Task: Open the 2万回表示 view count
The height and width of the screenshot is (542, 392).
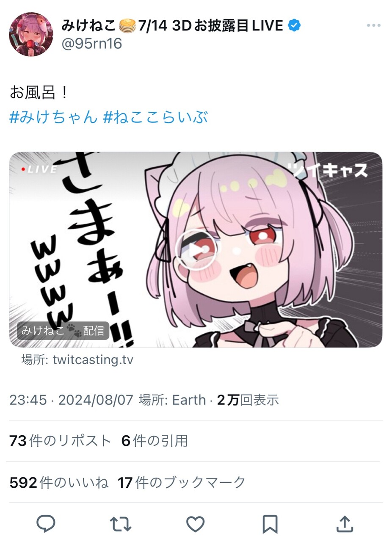Action: 248,400
